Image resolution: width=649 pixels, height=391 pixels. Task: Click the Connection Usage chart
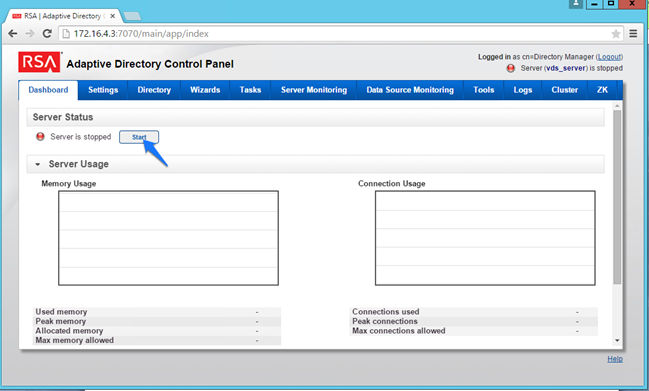tap(485, 238)
